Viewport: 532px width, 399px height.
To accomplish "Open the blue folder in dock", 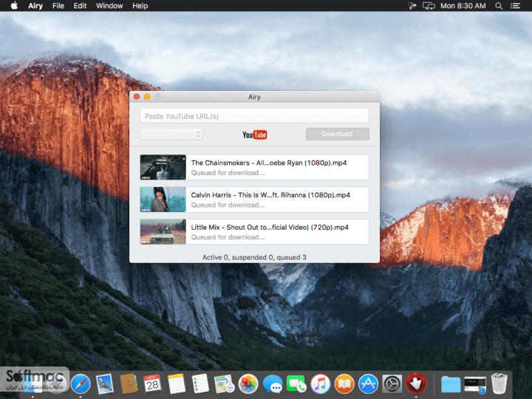I will (451, 384).
